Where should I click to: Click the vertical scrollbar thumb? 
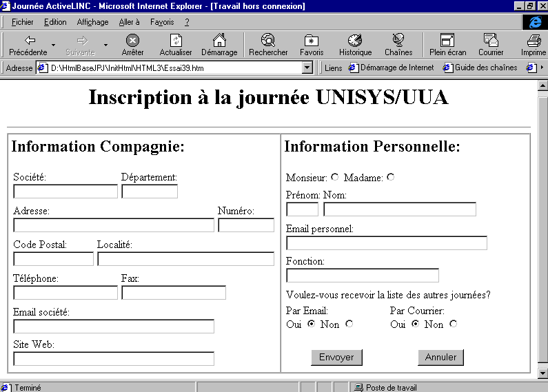[542, 229]
